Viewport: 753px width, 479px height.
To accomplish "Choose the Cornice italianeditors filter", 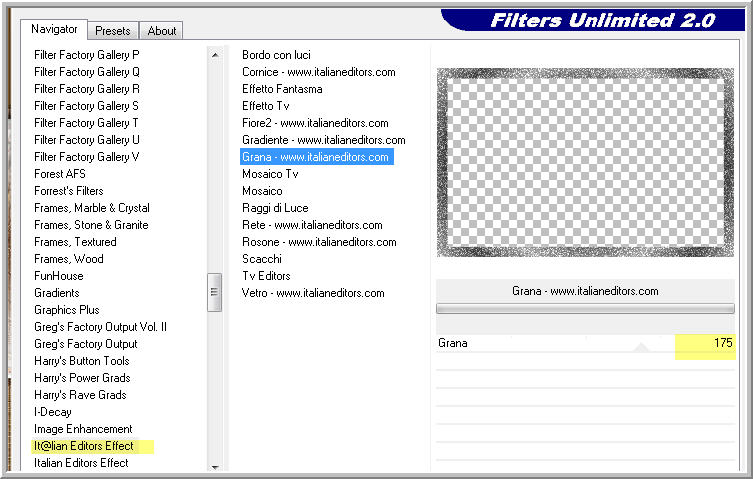I will click(319, 72).
